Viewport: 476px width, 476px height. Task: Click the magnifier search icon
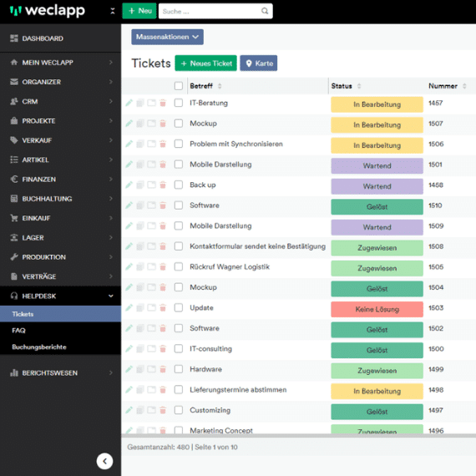pyautogui.click(x=265, y=11)
